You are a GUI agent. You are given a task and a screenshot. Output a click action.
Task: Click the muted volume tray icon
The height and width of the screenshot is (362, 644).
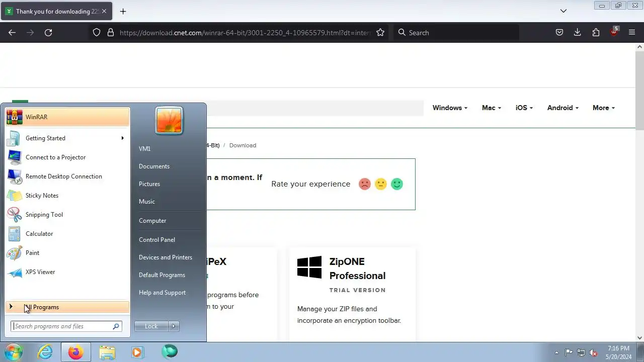coord(594,352)
